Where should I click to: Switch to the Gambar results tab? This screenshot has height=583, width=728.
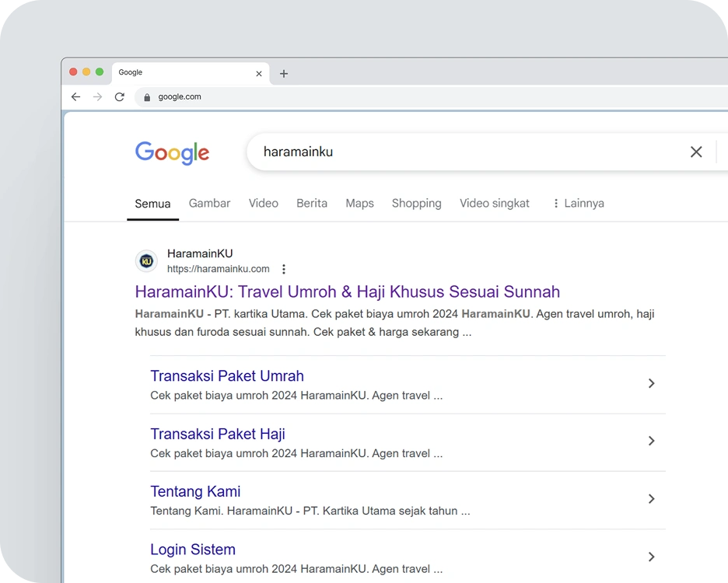click(x=209, y=203)
